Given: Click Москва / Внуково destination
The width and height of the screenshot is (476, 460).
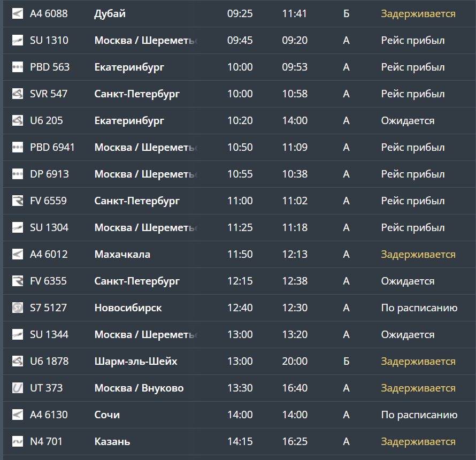Looking at the screenshot, I should [x=139, y=388].
